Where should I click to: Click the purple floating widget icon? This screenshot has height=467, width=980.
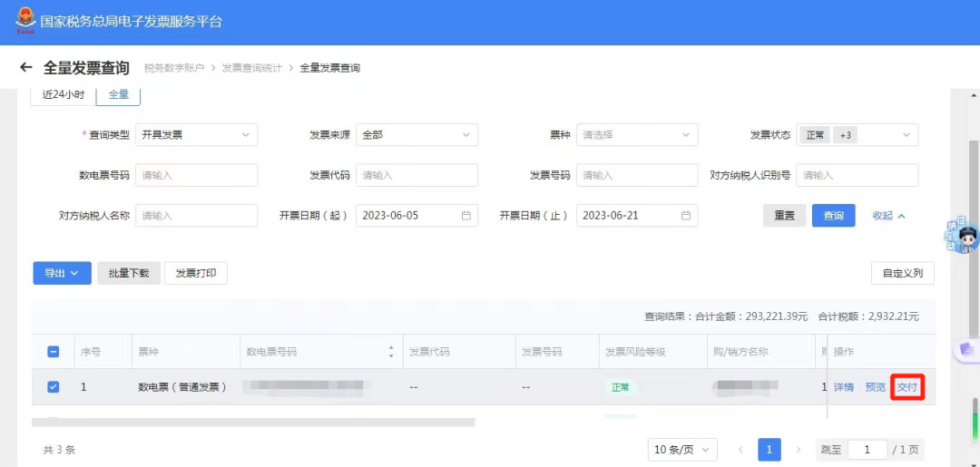[x=966, y=349]
